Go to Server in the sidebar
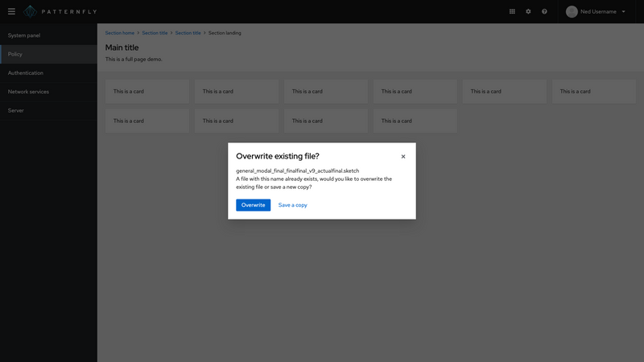This screenshot has height=362, width=644. tap(48, 110)
